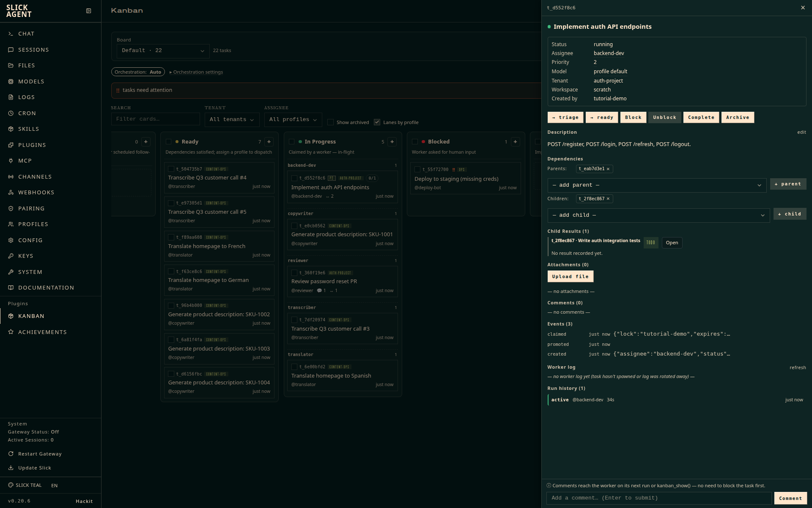The height and width of the screenshot is (508, 812).
Task: Click the Complete button
Action: (x=701, y=118)
